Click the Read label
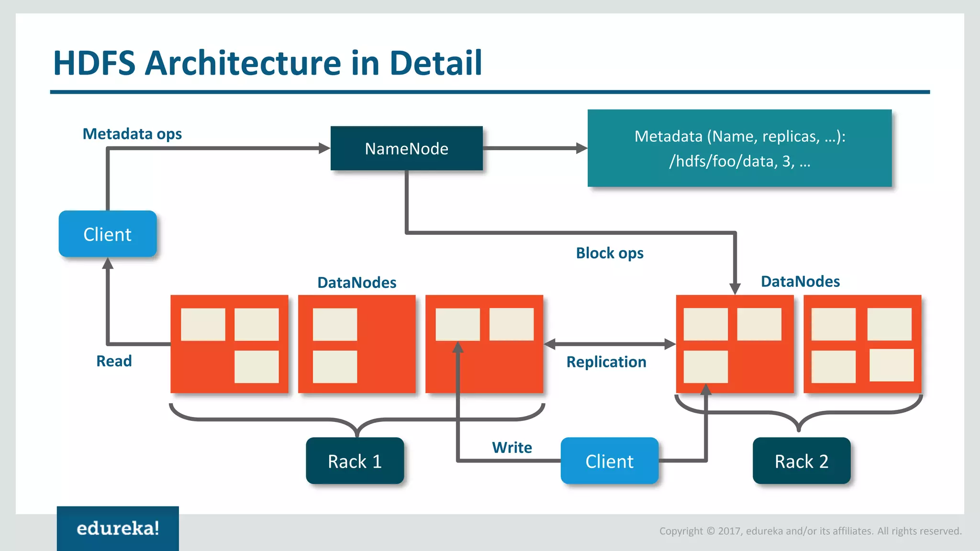This screenshot has height=551, width=980. point(114,361)
